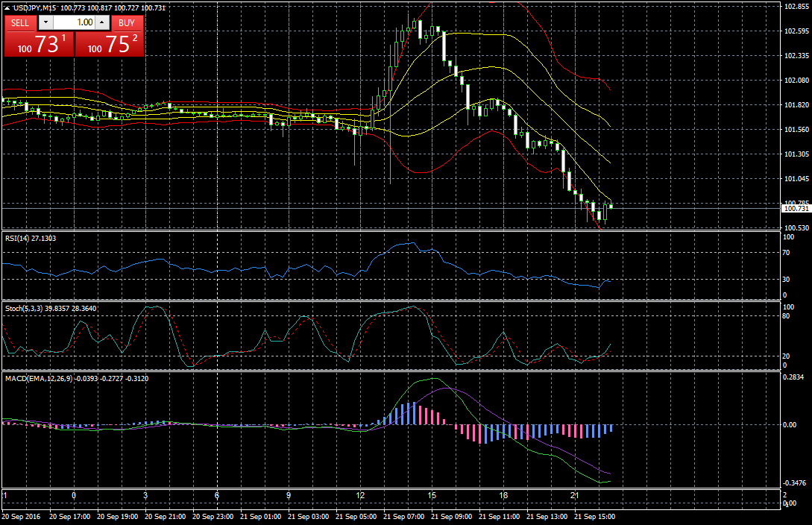The height and width of the screenshot is (525, 812).
Task: Collapse the one-click trading panel triangle
Action: click(7, 7)
